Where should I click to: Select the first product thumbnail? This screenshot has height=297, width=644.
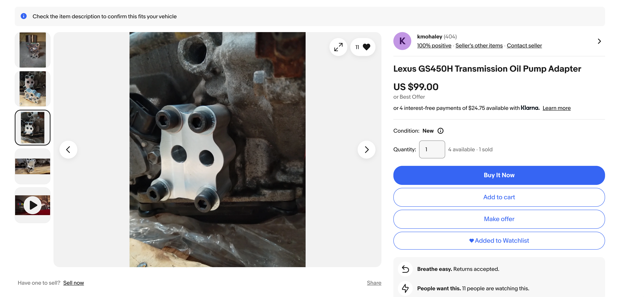tap(33, 50)
